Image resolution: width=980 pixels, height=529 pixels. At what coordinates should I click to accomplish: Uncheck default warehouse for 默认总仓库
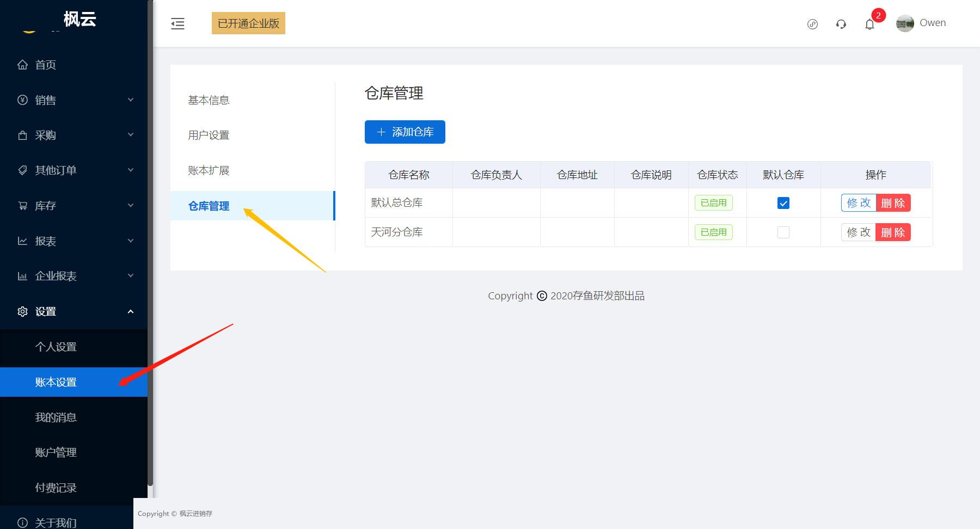point(783,203)
